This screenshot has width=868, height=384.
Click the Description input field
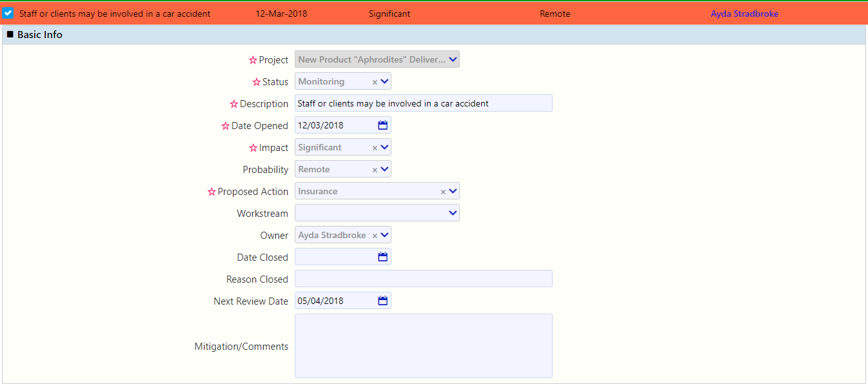pos(423,103)
